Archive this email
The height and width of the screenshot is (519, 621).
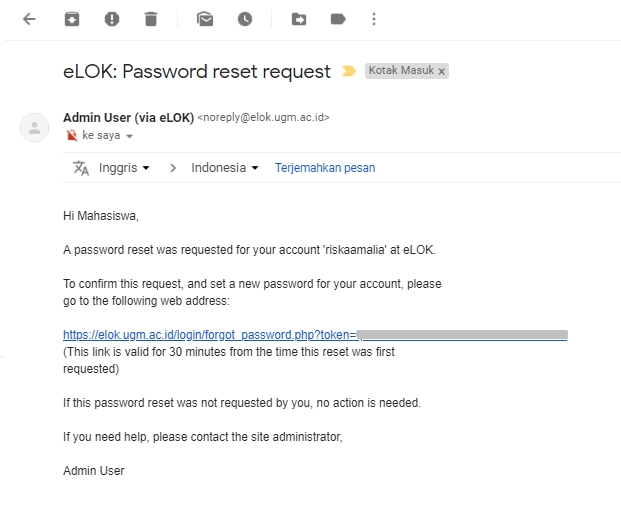pos(72,19)
